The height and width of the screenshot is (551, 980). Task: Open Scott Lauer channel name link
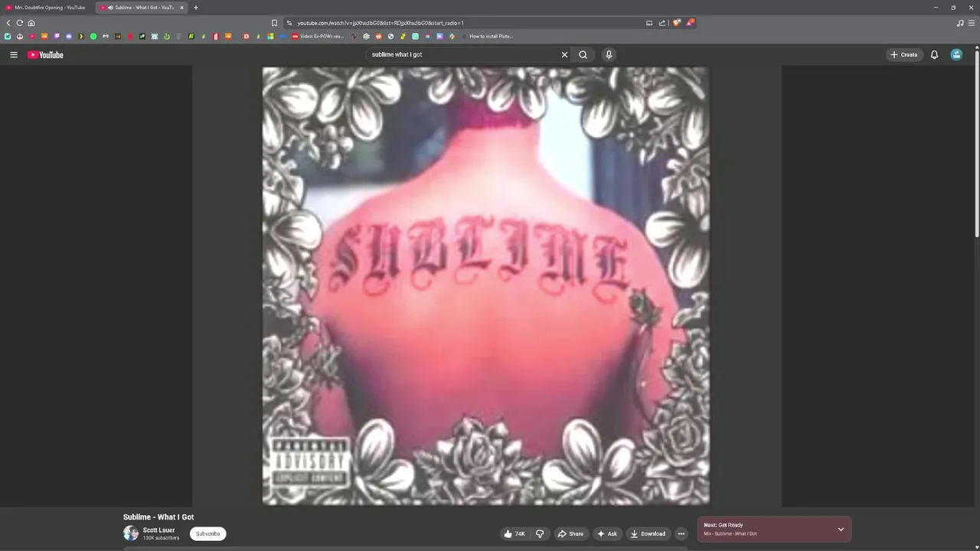pyautogui.click(x=158, y=530)
